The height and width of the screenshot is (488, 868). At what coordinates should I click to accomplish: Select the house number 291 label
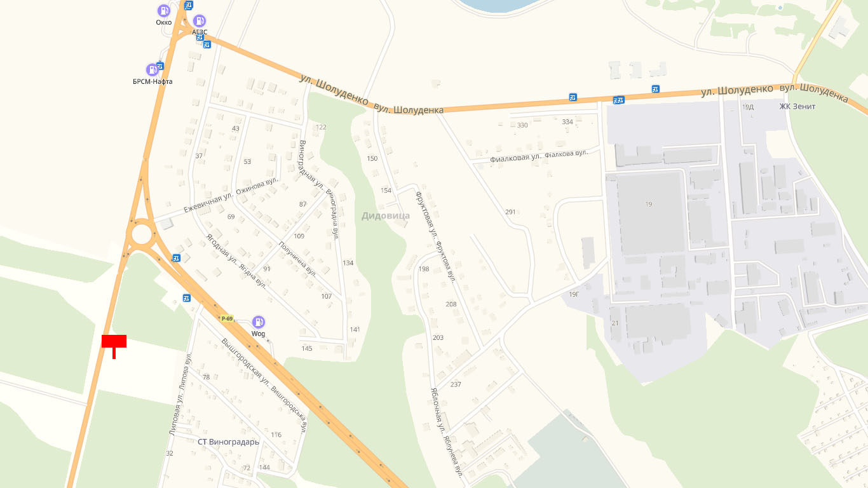[x=511, y=212]
